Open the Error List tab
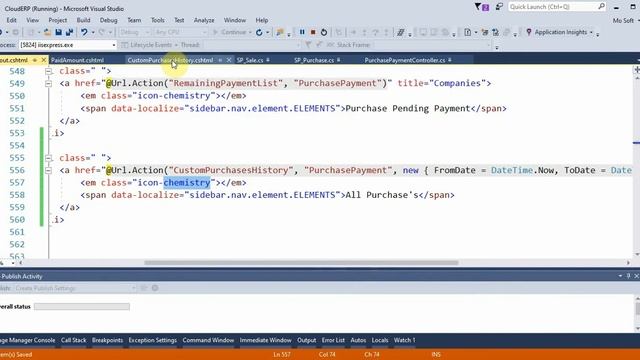 [x=333, y=340]
